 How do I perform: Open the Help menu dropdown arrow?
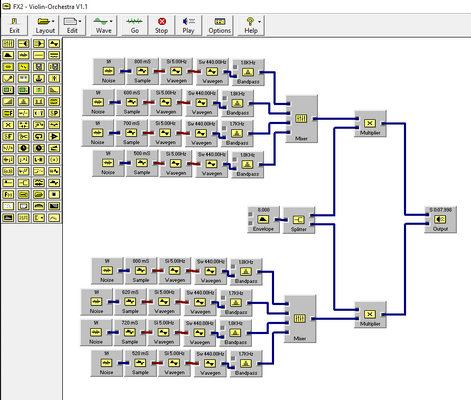259,22
